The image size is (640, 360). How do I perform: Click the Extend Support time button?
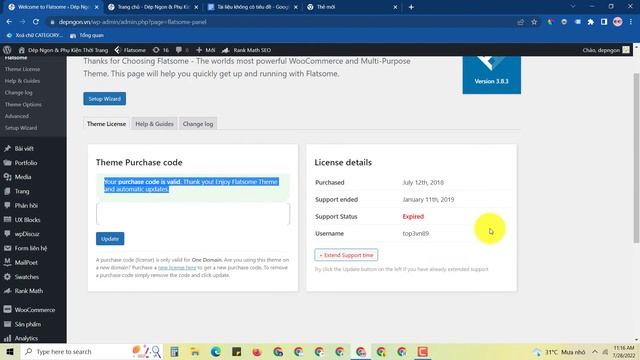[346, 255]
